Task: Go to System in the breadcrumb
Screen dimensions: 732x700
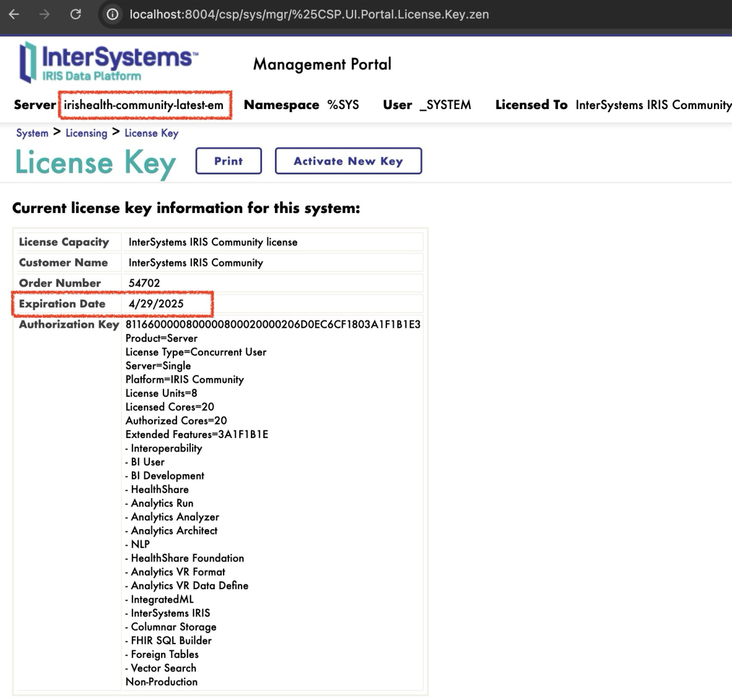Action: [32, 133]
